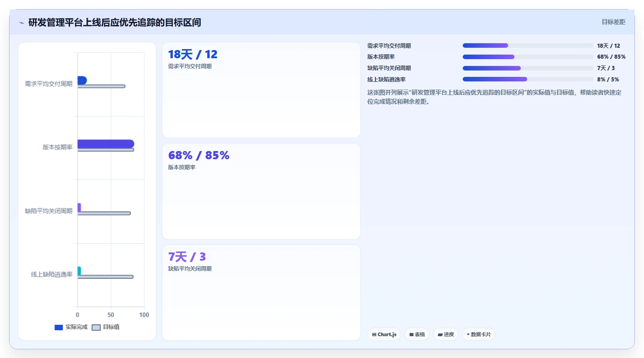Image resolution: width=644 pixels, height=358 pixels.
Task: Click the chart axis label 版本按期率
Action: (x=58, y=147)
